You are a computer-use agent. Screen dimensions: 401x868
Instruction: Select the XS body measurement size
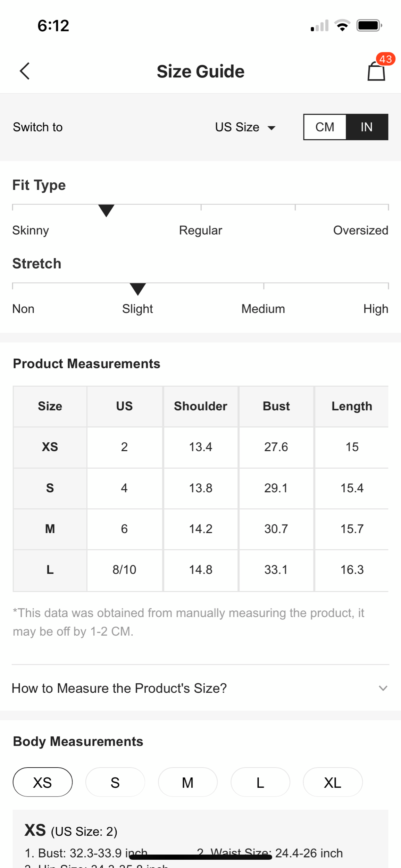42,782
